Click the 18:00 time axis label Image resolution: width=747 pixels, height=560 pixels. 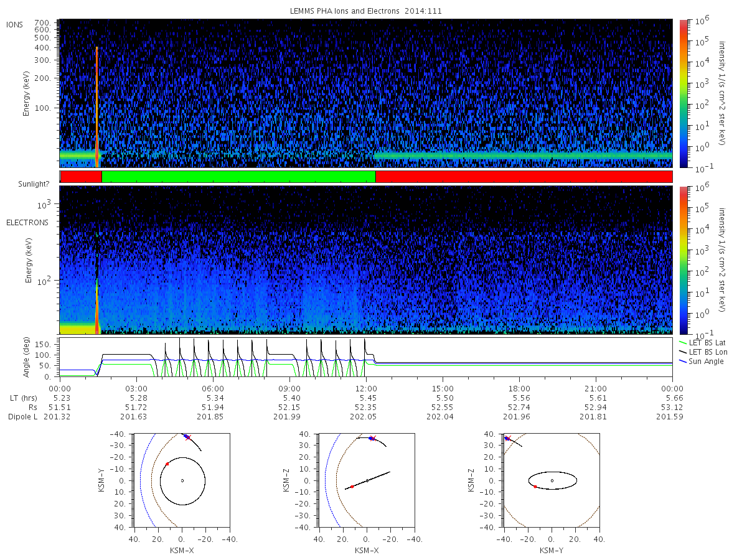(x=519, y=389)
